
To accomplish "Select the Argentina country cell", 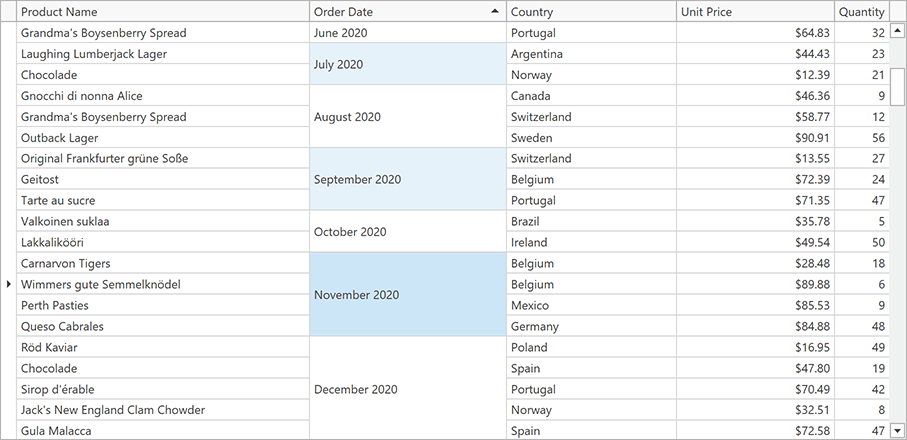I will [x=590, y=54].
